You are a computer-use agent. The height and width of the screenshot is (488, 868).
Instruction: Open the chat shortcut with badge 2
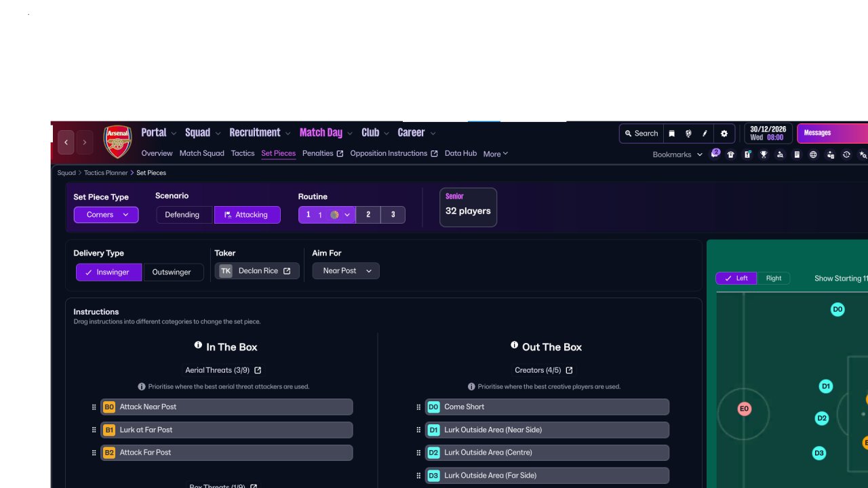[715, 154]
